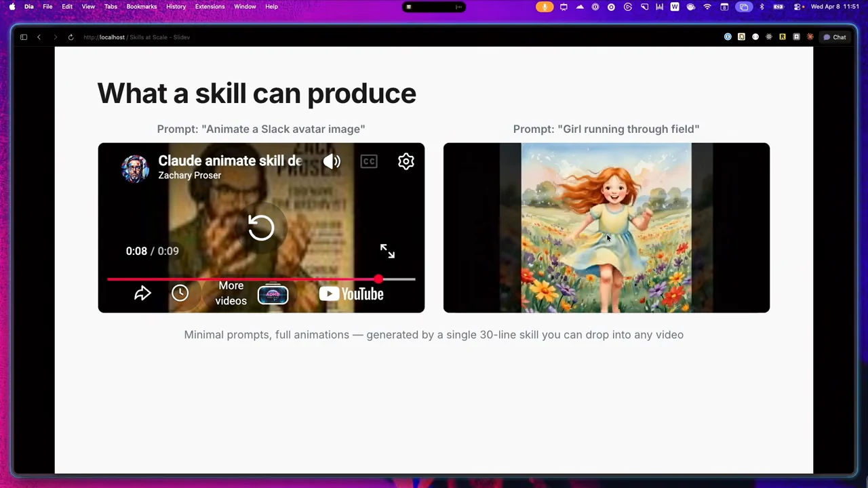Open the Bluetooth menu bar icon
868x488 pixels.
[x=762, y=7]
